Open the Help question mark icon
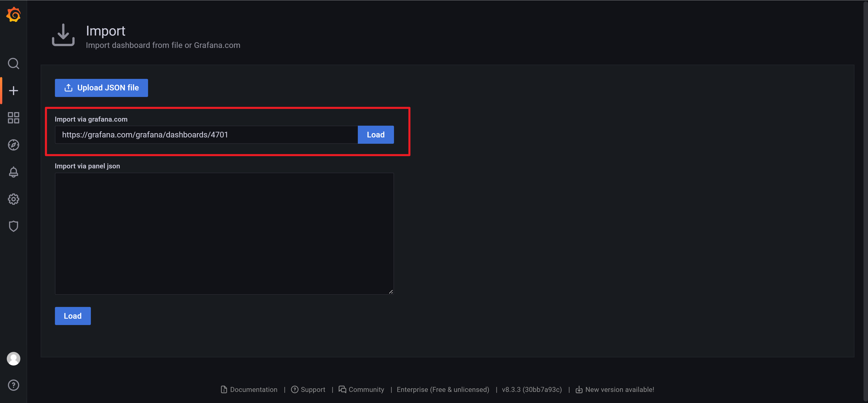Screen dimensions: 868x403 (x=14, y=385)
